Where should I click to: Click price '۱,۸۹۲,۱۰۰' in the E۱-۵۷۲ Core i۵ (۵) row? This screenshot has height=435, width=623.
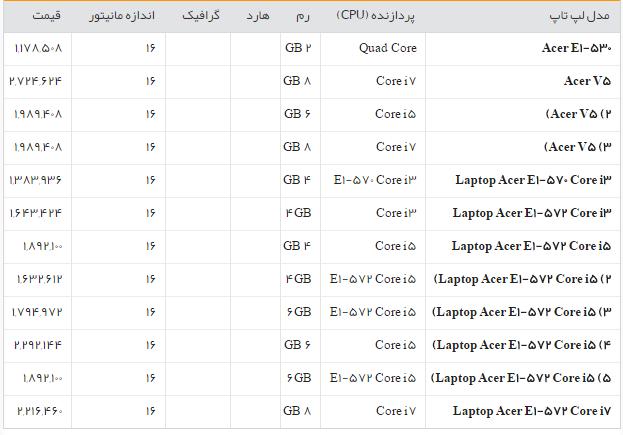43,378
